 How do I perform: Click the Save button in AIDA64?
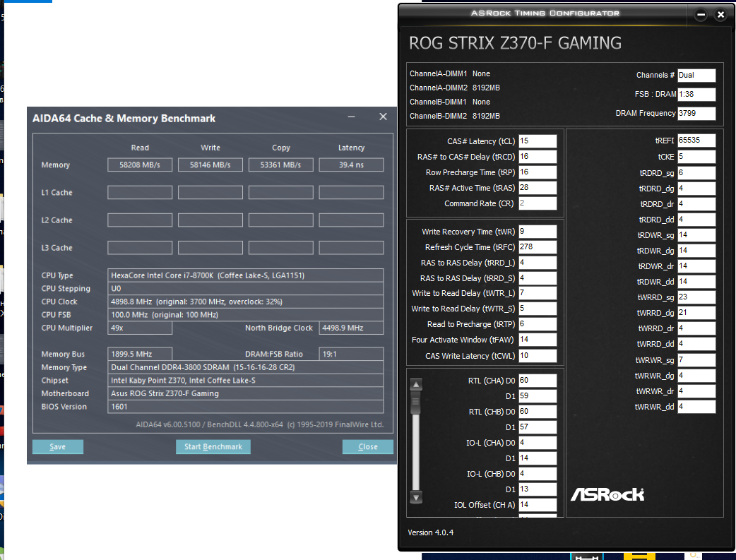[58, 446]
